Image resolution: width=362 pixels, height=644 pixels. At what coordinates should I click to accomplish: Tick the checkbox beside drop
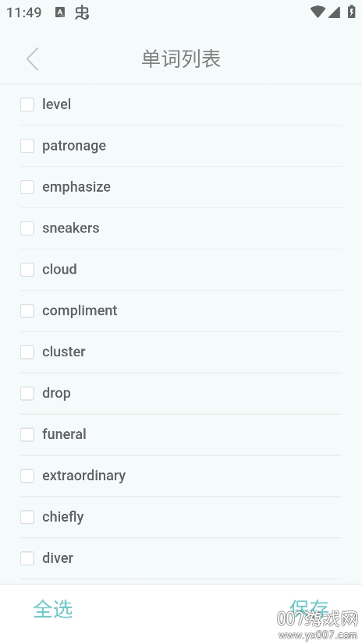27,393
